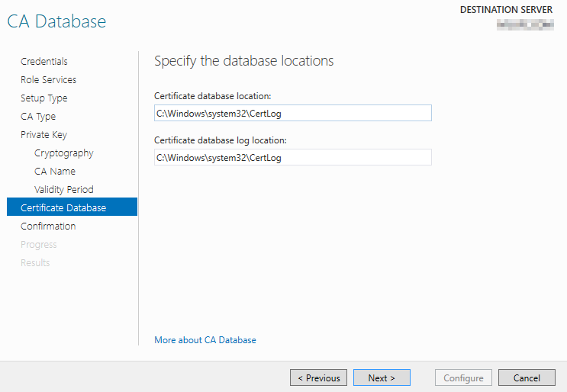Cancel the AD CS configuration wizard

point(527,378)
